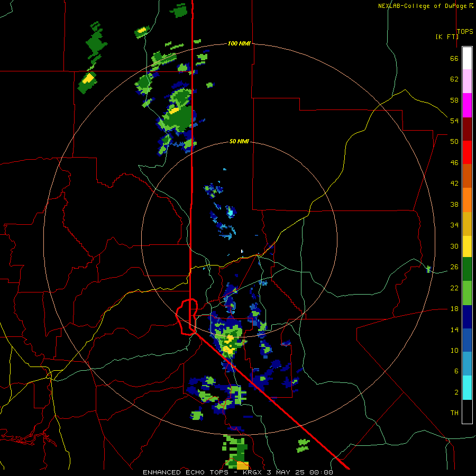Click the light green 22 kft legend swatch

click(x=467, y=293)
